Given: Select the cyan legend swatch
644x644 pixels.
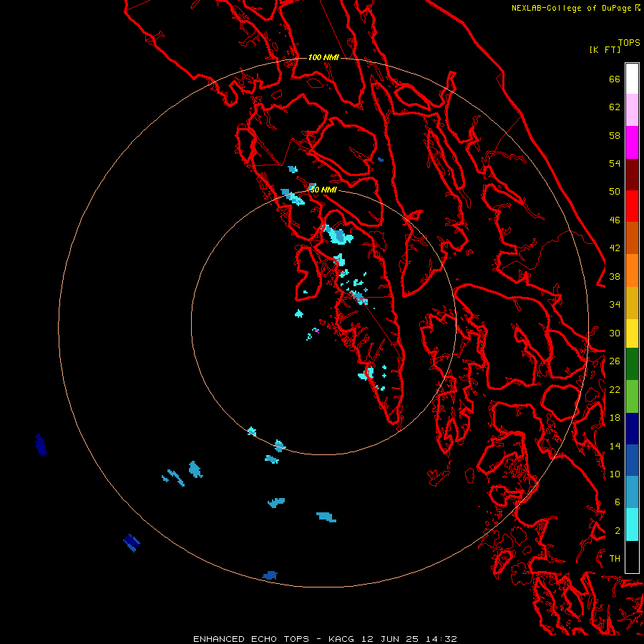Looking at the screenshot, I should 632,525.
